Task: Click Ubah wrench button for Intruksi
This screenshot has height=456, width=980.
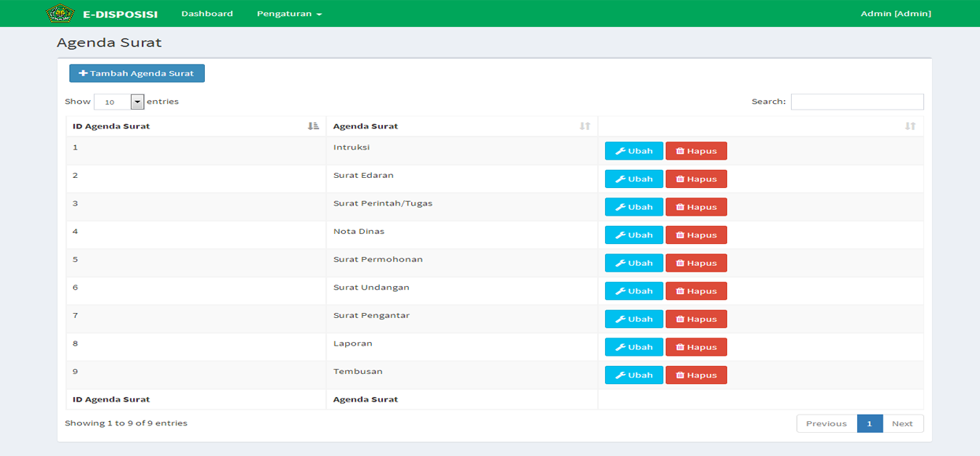Action: pyautogui.click(x=633, y=151)
